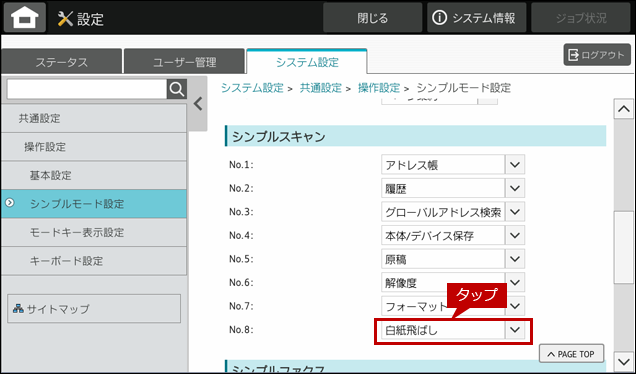Click the シンプルモード設定 breadcrumb text
The height and width of the screenshot is (374, 636).
464,88
